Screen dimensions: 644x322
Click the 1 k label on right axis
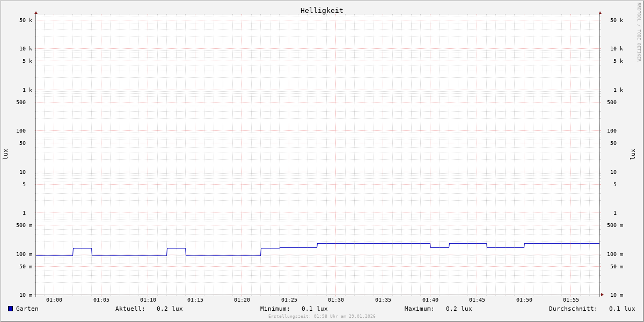[x=618, y=90]
